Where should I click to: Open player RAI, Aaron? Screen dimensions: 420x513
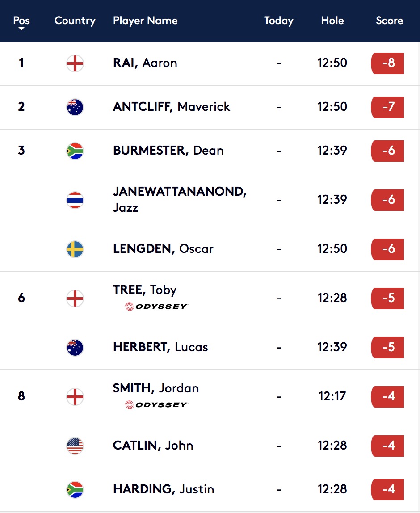pos(145,63)
